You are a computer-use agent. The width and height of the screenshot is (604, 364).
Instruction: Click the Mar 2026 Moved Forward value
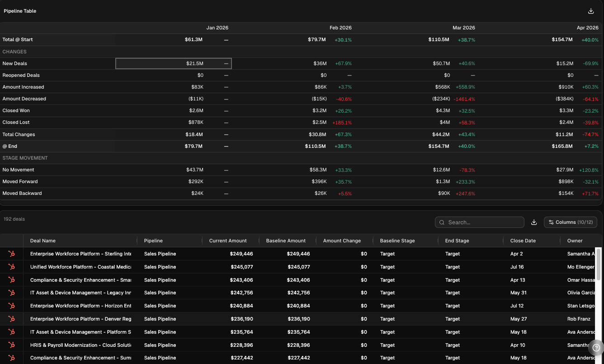tap(443, 181)
